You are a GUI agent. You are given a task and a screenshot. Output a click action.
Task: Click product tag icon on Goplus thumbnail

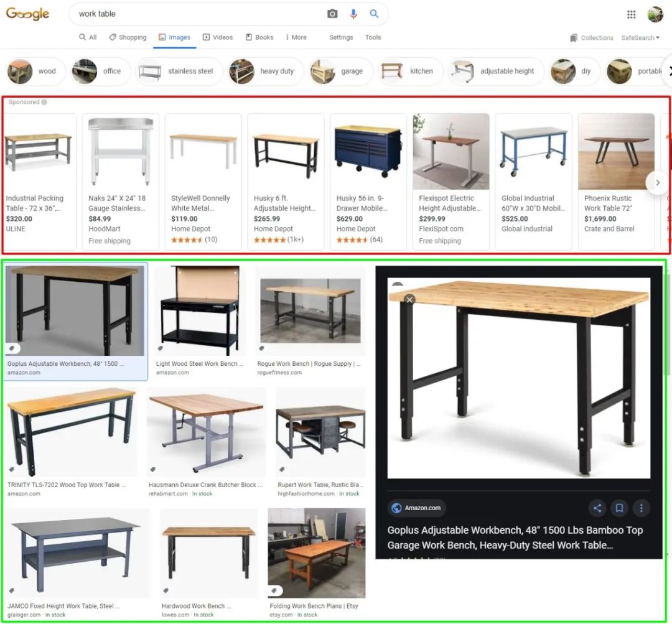tap(12, 348)
